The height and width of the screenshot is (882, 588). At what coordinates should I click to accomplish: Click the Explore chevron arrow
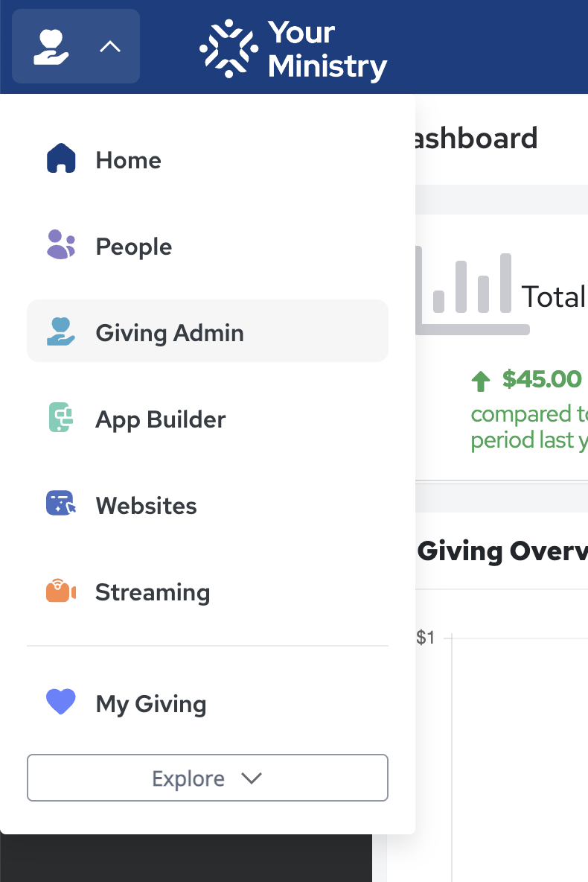pyautogui.click(x=252, y=778)
